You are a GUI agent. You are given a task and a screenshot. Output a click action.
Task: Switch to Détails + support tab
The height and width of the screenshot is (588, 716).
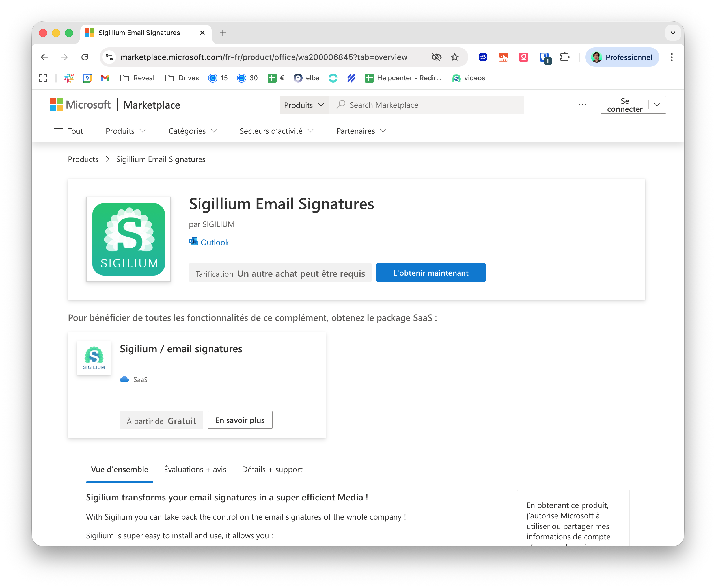pyautogui.click(x=272, y=470)
